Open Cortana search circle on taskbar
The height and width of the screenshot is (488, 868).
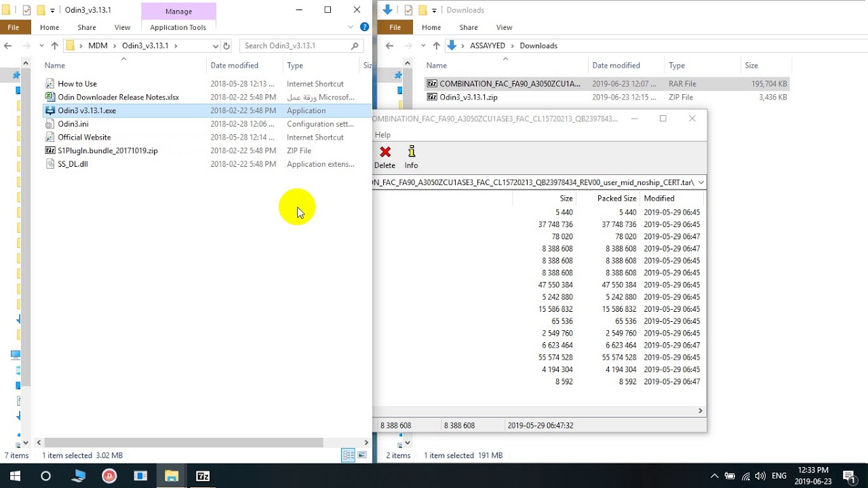pyautogui.click(x=45, y=476)
